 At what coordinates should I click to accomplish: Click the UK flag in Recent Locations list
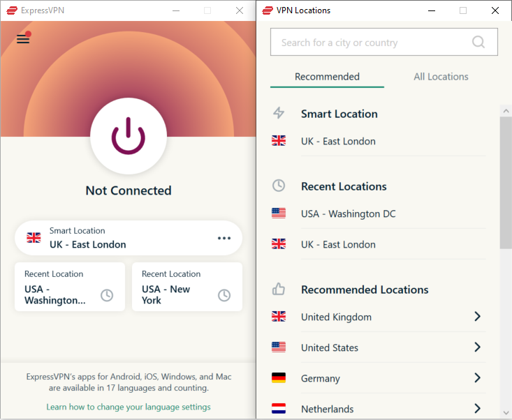[x=279, y=244]
